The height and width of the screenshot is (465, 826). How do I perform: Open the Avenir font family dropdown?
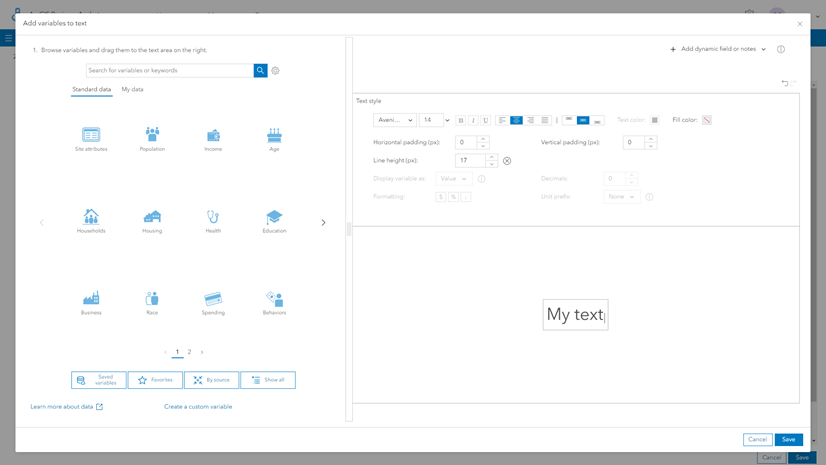(395, 120)
